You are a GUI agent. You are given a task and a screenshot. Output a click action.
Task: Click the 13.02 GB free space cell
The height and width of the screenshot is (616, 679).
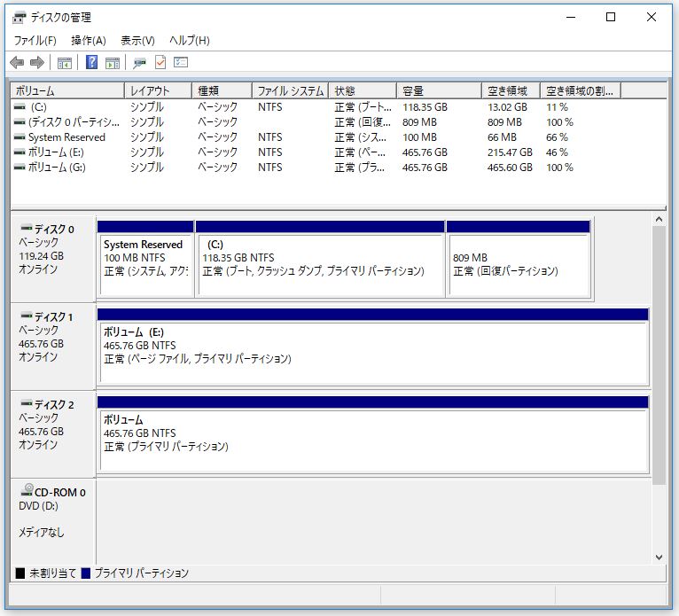[x=508, y=107]
